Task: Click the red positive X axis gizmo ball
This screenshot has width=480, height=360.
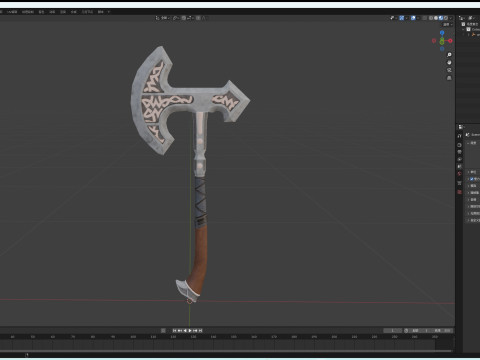Action: 450,41
